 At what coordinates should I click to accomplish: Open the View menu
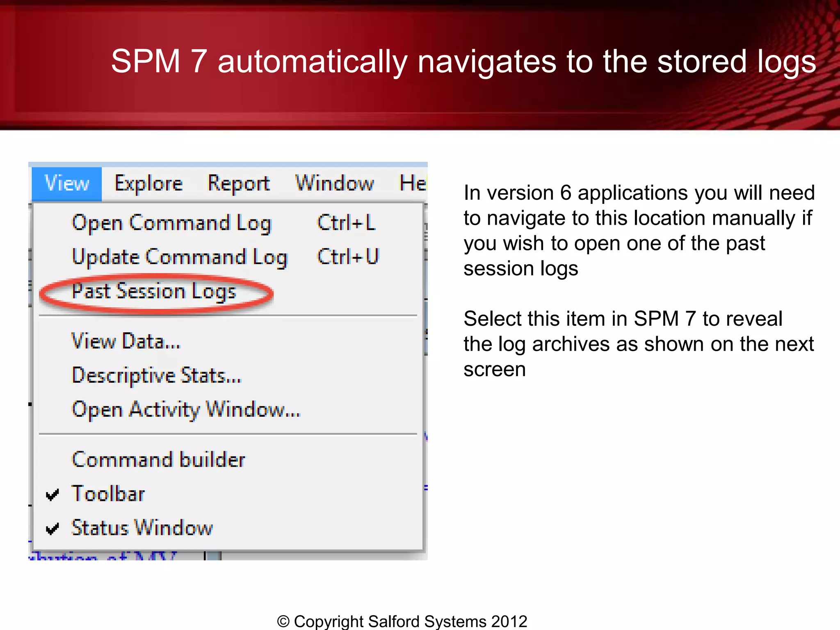[x=66, y=183]
